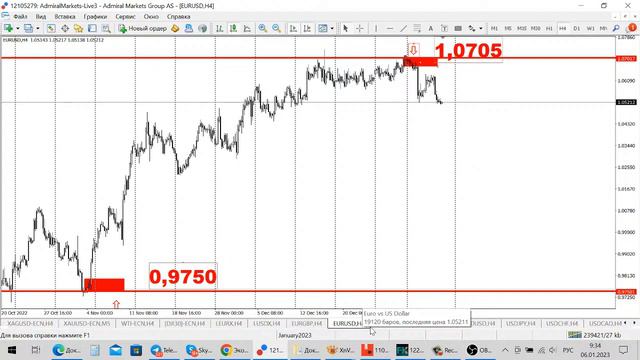Select the D1 timeframe button
640x360 pixels.
tap(576, 28)
